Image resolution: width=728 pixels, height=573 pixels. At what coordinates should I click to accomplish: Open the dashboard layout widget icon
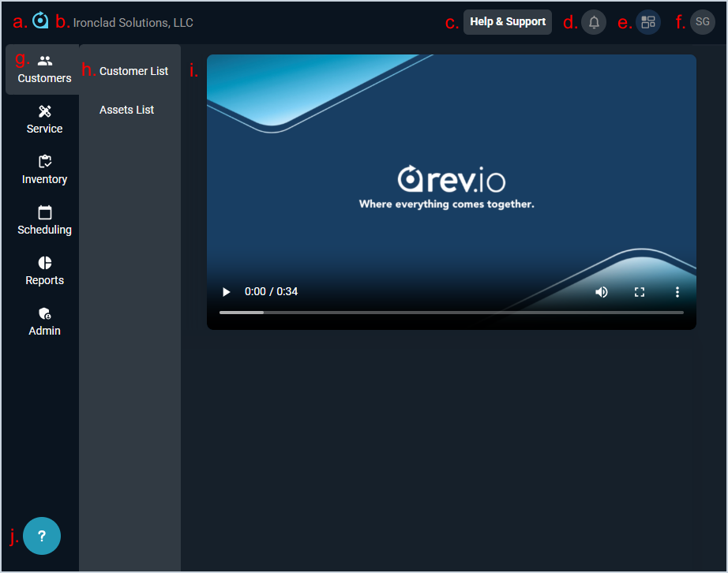648,22
